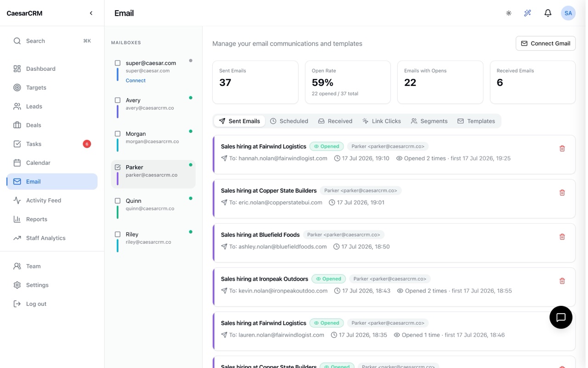This screenshot has height=368, width=588.
Task: Check the Morgan mailbox checkbox
Action: (118, 134)
